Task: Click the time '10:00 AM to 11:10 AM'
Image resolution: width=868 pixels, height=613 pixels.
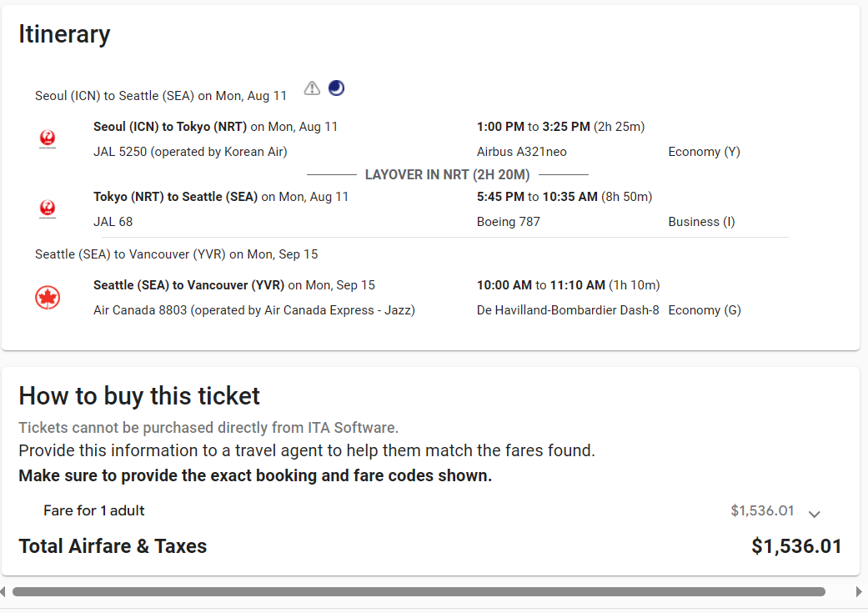Action: 541,285
